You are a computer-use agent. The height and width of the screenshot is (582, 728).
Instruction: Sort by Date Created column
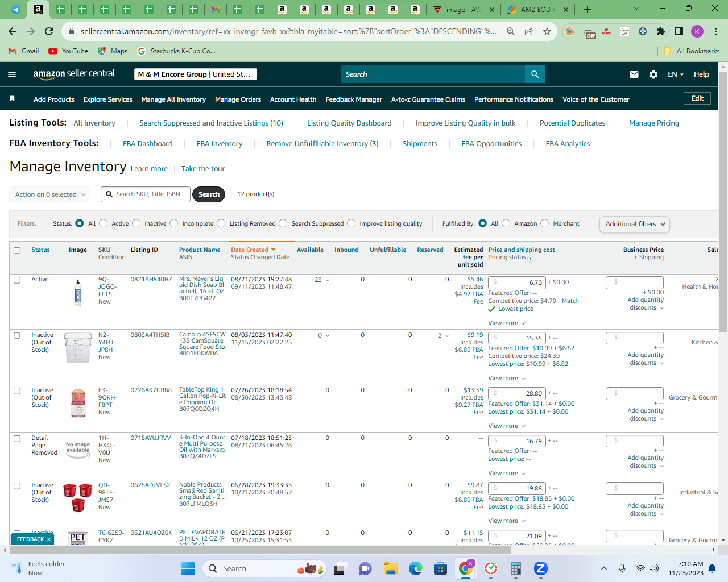pyautogui.click(x=253, y=250)
